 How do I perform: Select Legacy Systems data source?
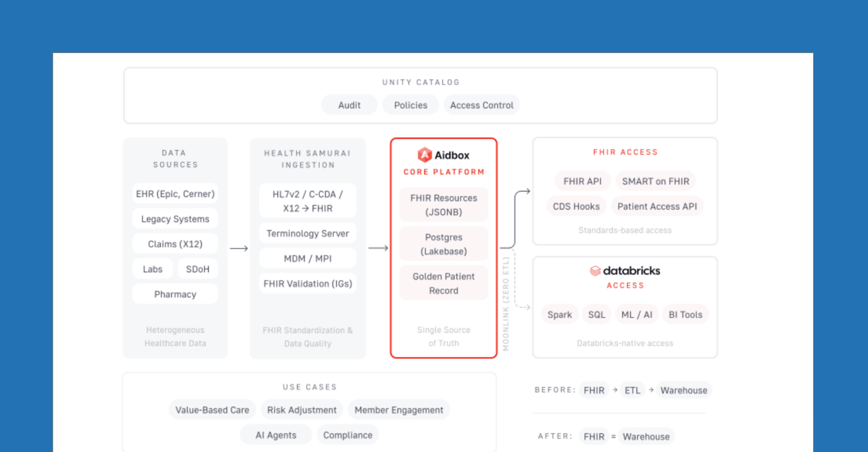tap(175, 219)
